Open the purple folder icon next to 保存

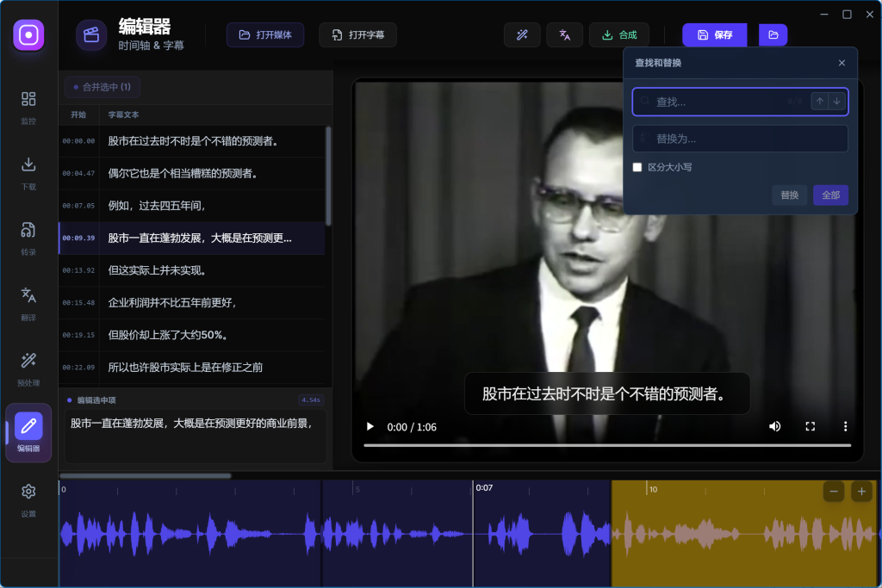click(x=773, y=34)
